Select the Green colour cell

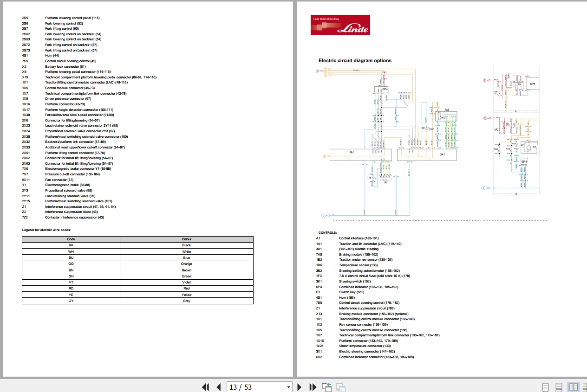tap(187, 276)
